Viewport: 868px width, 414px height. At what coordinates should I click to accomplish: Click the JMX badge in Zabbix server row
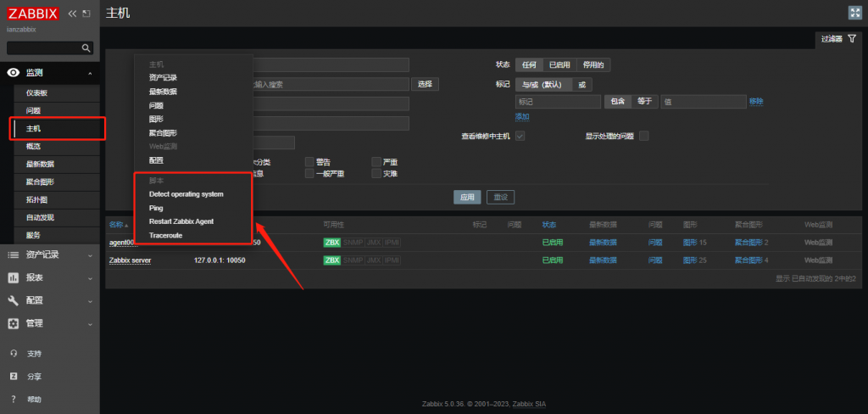[x=374, y=260]
